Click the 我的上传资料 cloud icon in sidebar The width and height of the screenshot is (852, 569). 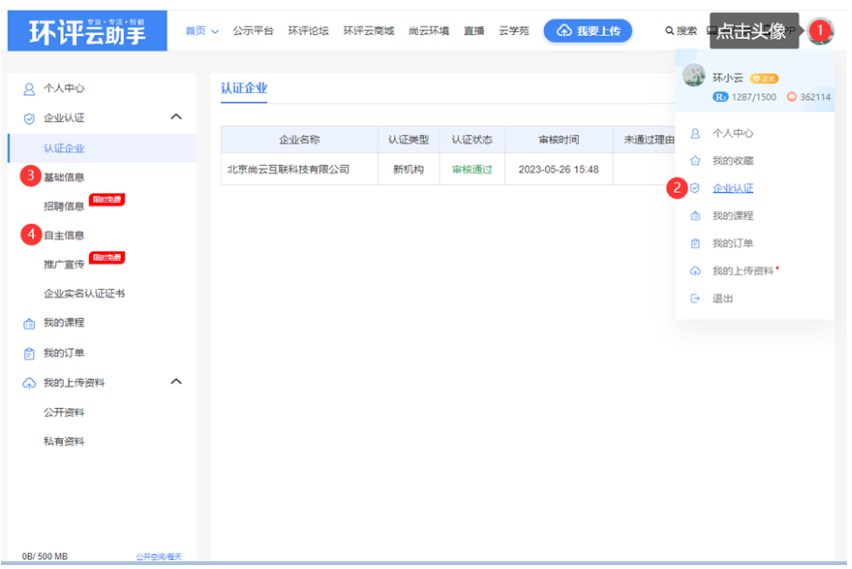pyautogui.click(x=29, y=383)
